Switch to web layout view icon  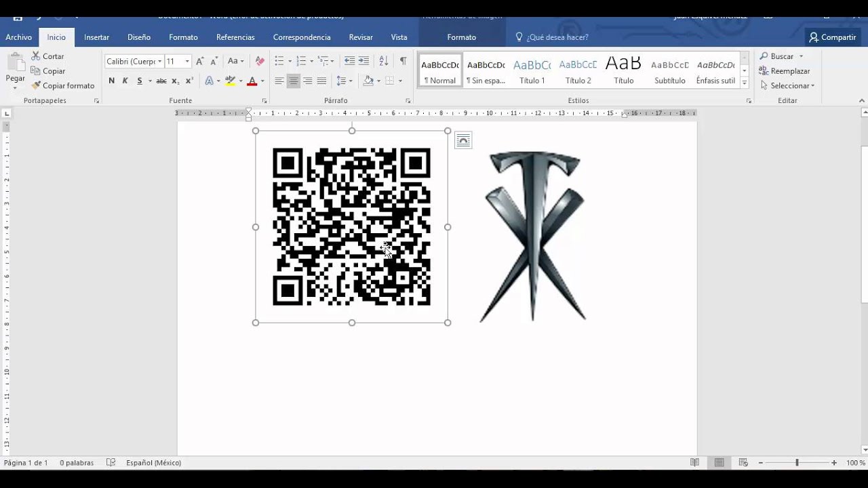coord(743,463)
